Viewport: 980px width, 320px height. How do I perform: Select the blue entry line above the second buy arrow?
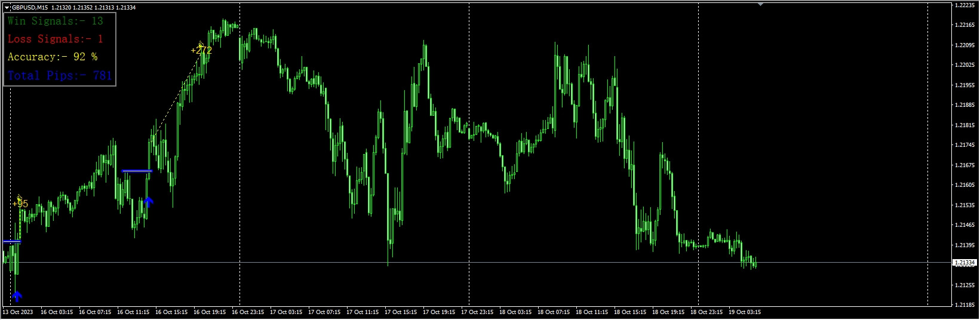(x=137, y=171)
